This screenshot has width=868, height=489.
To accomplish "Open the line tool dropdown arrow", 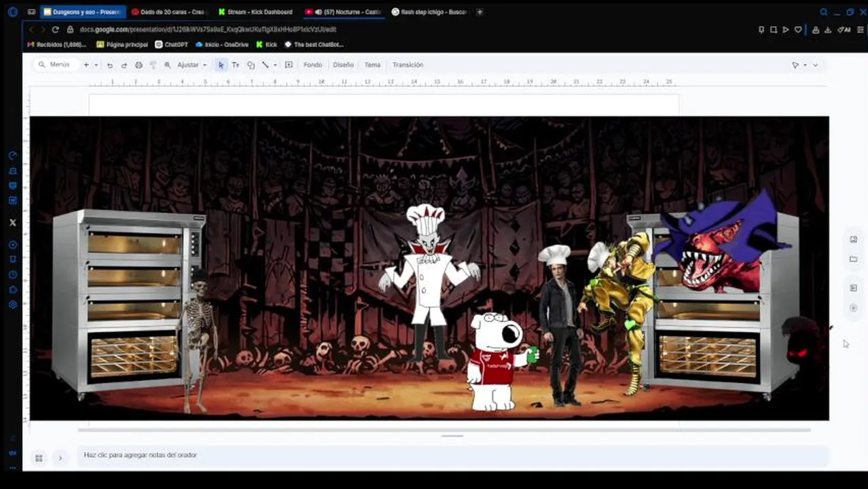I will click(274, 65).
